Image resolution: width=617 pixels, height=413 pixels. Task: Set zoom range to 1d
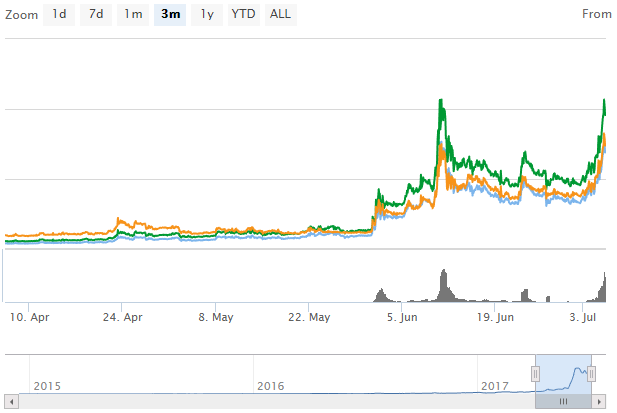[x=59, y=15]
